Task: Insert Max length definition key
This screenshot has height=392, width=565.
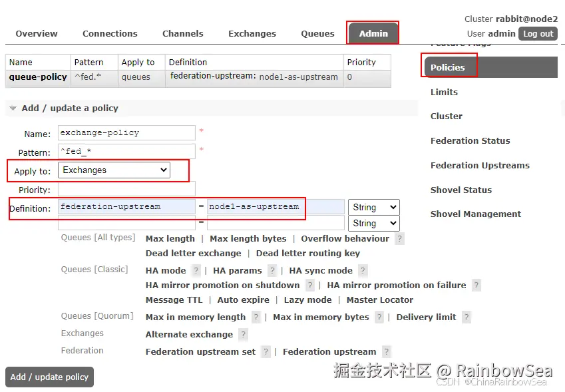Action: coord(170,238)
